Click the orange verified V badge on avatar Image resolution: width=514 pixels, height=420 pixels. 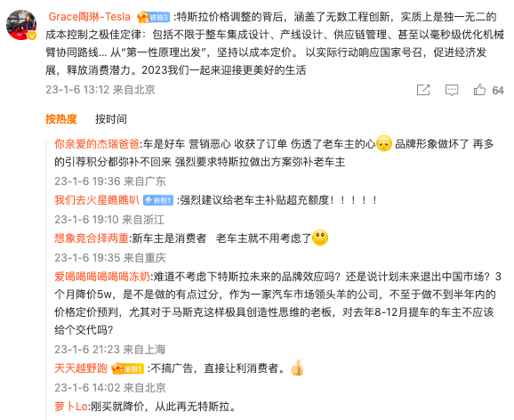pyautogui.click(x=32, y=36)
